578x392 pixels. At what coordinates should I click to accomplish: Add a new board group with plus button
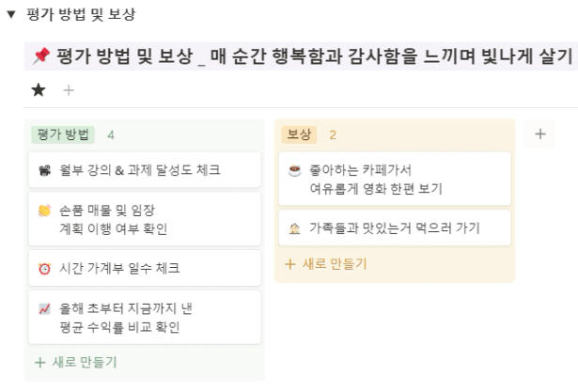pos(540,133)
